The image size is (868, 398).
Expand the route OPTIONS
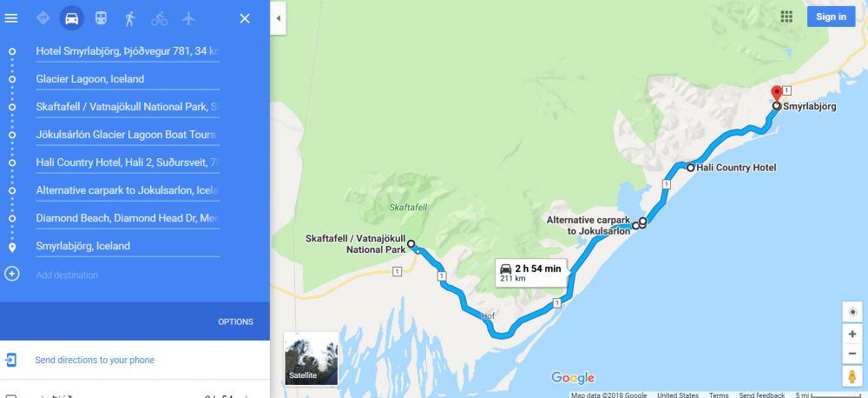pos(236,322)
